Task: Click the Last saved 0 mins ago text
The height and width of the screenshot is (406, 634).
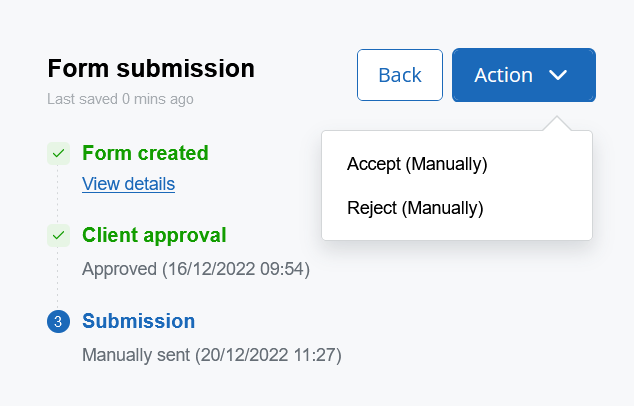Action: coord(120,99)
